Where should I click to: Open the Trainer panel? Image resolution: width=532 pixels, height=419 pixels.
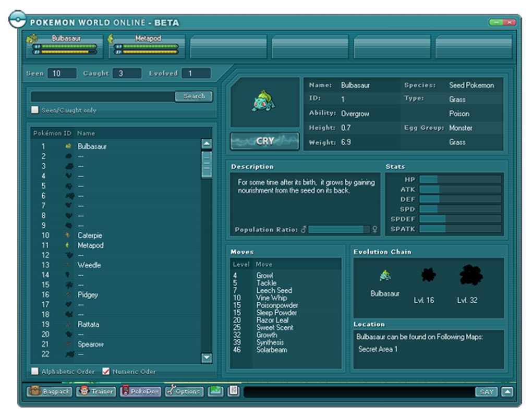coord(96,391)
